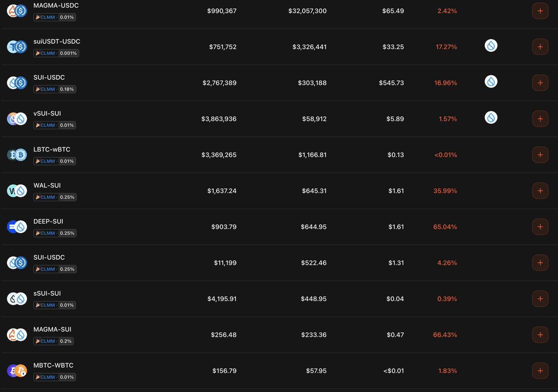This screenshot has height=392, width=558.
Task: Open the WAL-SUI pool name link
Action: 47,186
